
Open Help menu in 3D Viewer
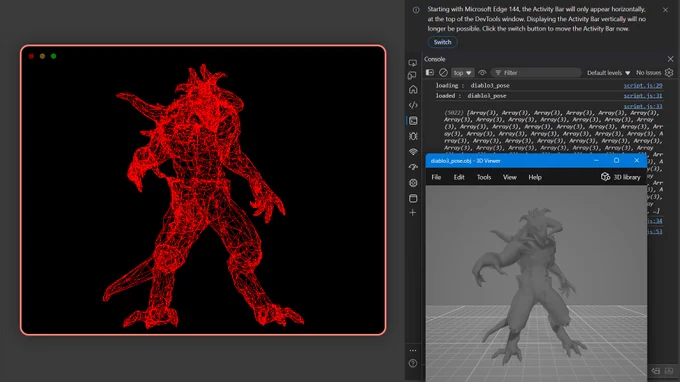[x=535, y=177]
